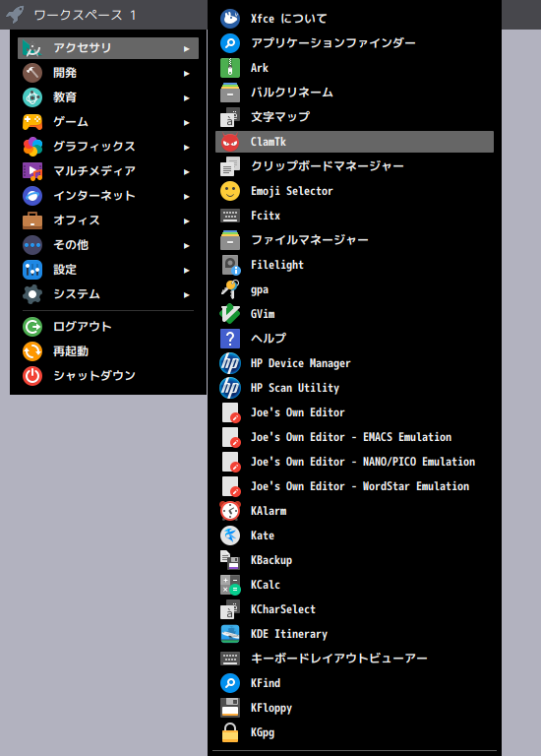
Task: Expand the アクセサリ submenu arrow
Action: (187, 48)
